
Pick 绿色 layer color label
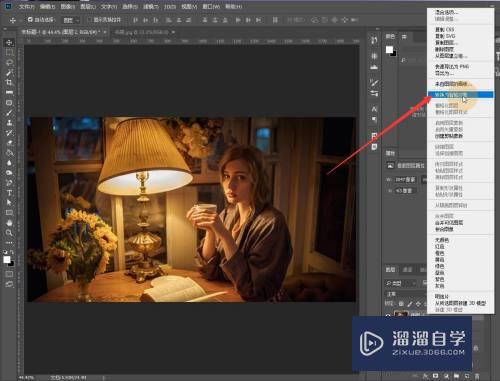pyautogui.click(x=440, y=266)
